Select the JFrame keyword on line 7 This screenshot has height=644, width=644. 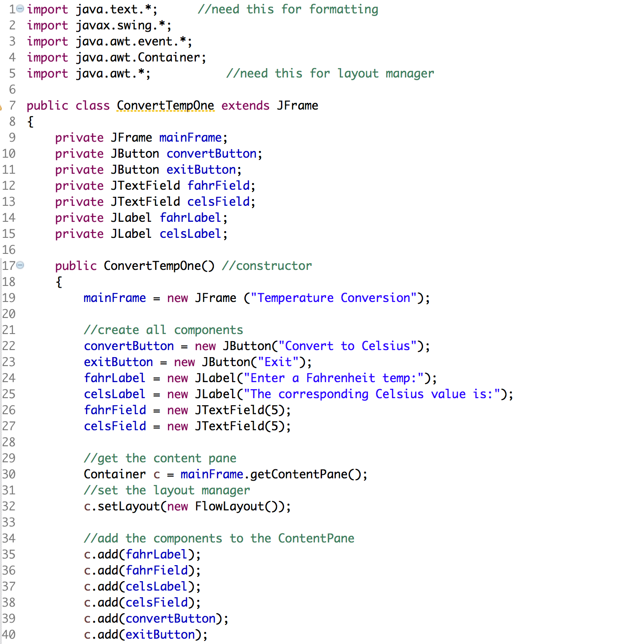pyautogui.click(x=297, y=105)
